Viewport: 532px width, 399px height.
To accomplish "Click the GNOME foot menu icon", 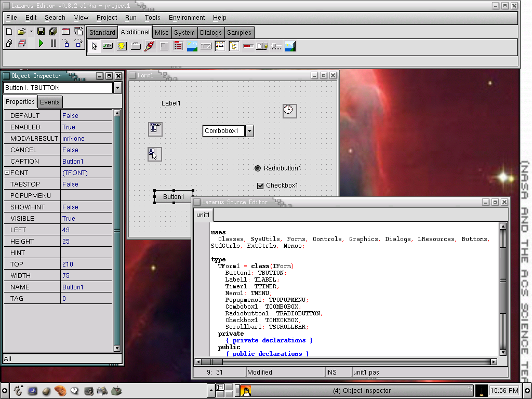I will click(x=19, y=391).
